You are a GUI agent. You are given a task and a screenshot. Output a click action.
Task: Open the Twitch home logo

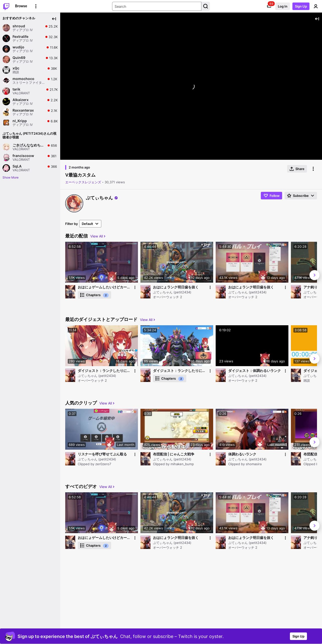pyautogui.click(x=6, y=6)
